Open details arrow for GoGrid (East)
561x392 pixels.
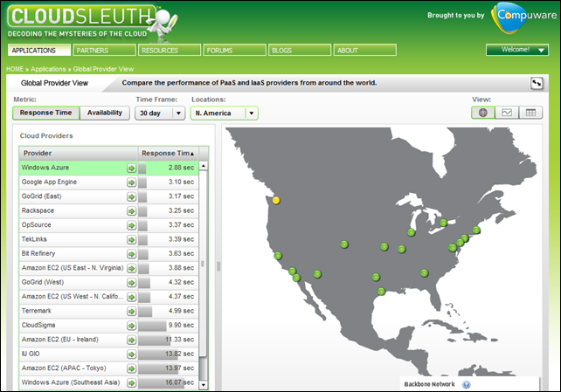point(131,196)
